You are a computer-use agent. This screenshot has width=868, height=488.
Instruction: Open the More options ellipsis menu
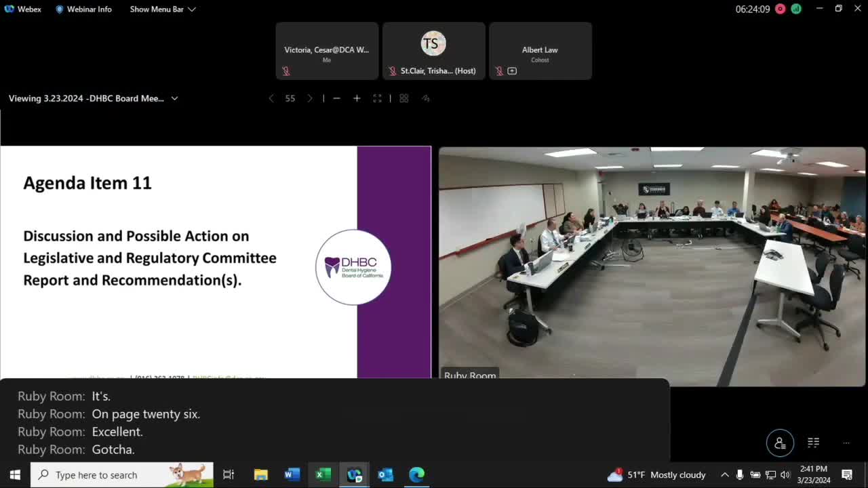(x=846, y=442)
